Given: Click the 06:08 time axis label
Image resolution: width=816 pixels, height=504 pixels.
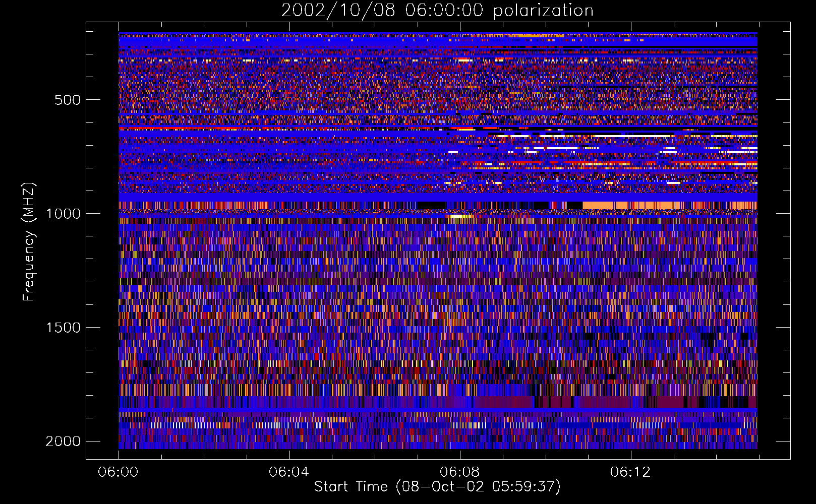Looking at the screenshot, I should pyautogui.click(x=459, y=472).
